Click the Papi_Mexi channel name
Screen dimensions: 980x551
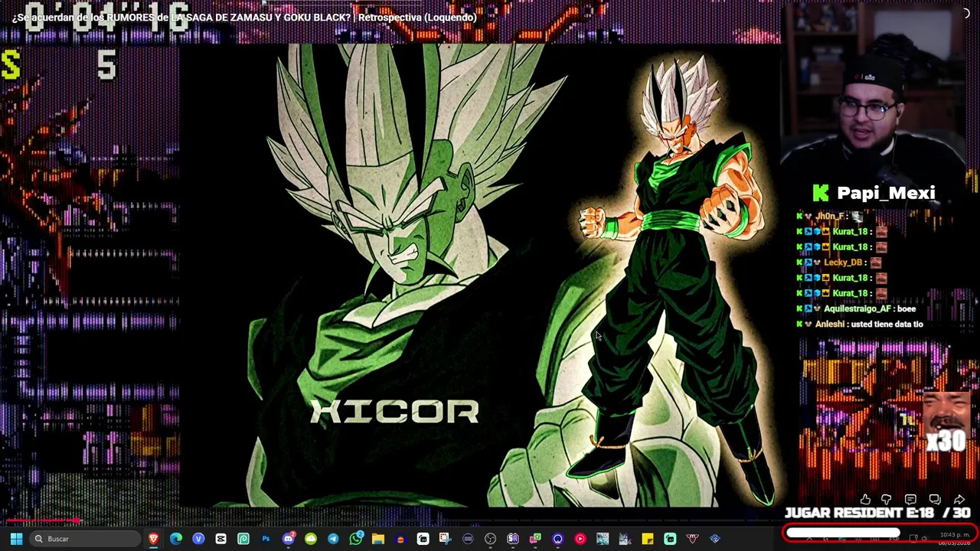[x=886, y=193]
